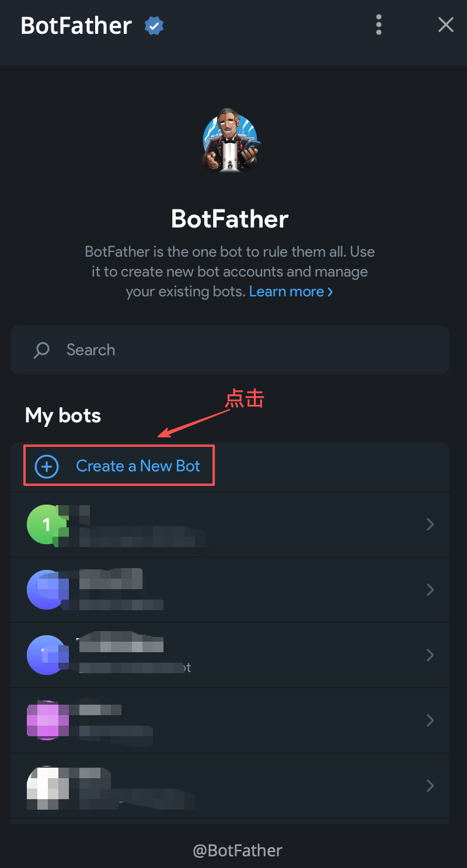Close the BotFather panel
The image size is (467, 868).
click(x=446, y=24)
